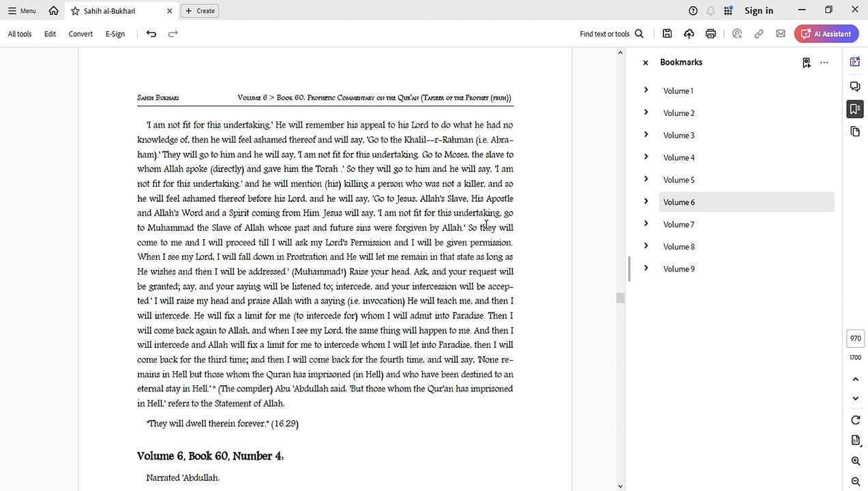Select the Volume 6 bookmark label
Image resolution: width=868 pixels, height=491 pixels.
679,202
